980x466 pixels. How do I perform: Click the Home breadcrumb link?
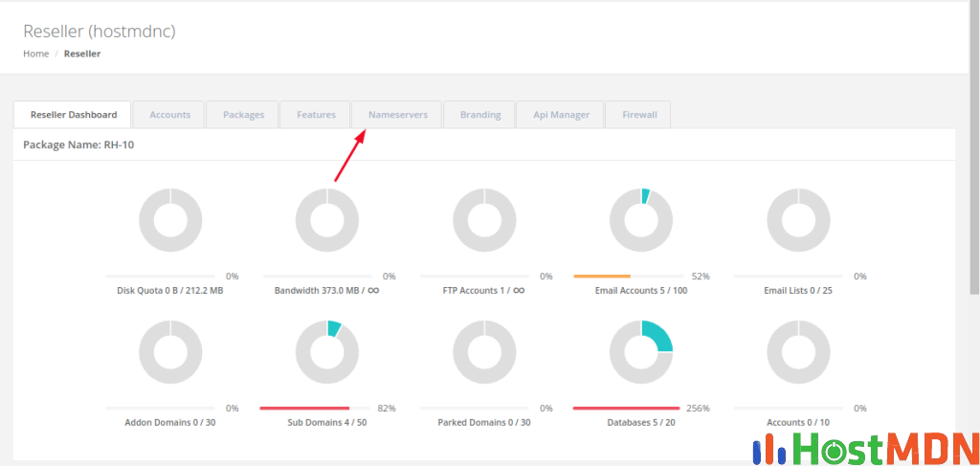point(35,54)
